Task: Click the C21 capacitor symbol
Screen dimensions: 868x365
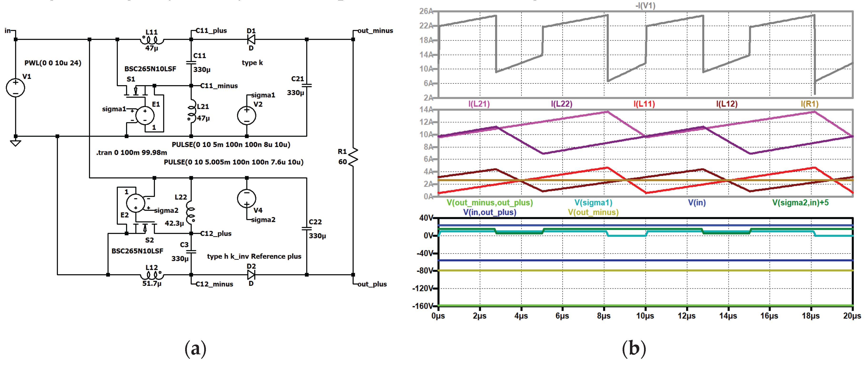Action: [307, 86]
